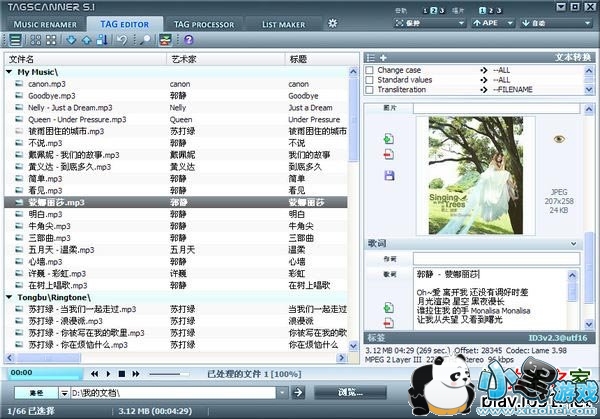Viewport: 600px width, 419px height.
Task: Open search with the magnifier icon
Action: tap(145, 40)
